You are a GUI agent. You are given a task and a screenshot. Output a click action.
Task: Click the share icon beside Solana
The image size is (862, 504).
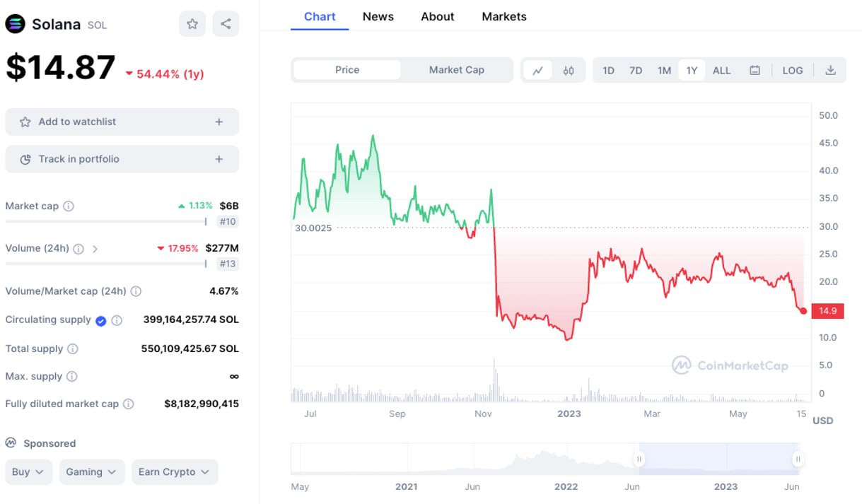(x=226, y=24)
